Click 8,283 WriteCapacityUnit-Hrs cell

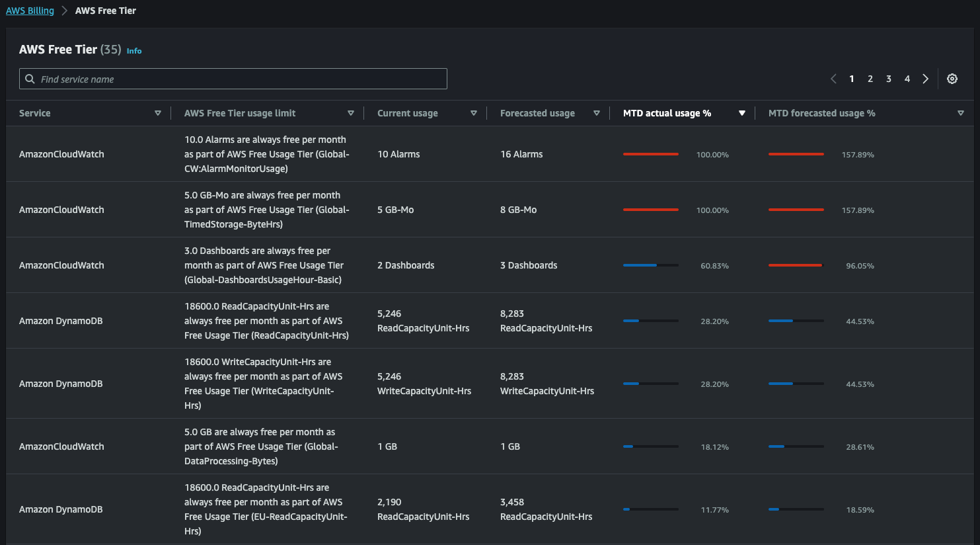tap(547, 384)
